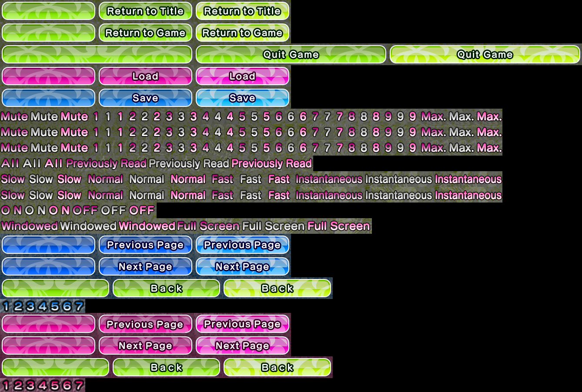Click the brighter highlighted Return to Game button

(242, 33)
